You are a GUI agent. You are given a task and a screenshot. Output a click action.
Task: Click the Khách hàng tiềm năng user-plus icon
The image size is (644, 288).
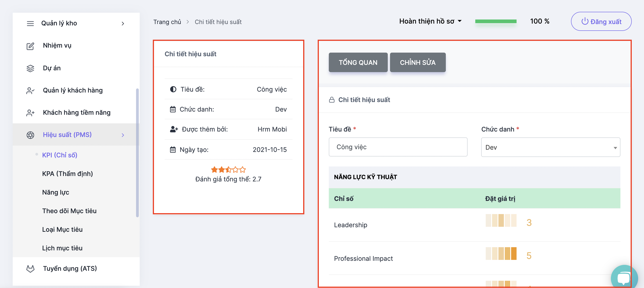(x=30, y=113)
